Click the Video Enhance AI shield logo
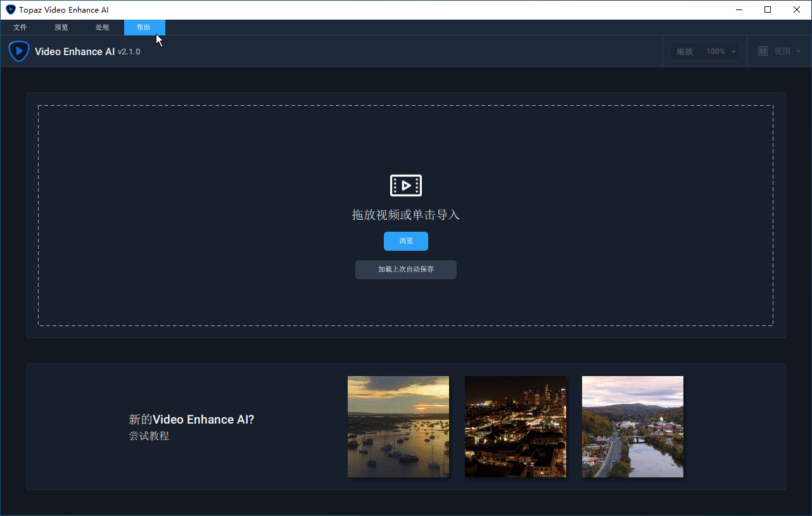The image size is (812, 516). 19,51
